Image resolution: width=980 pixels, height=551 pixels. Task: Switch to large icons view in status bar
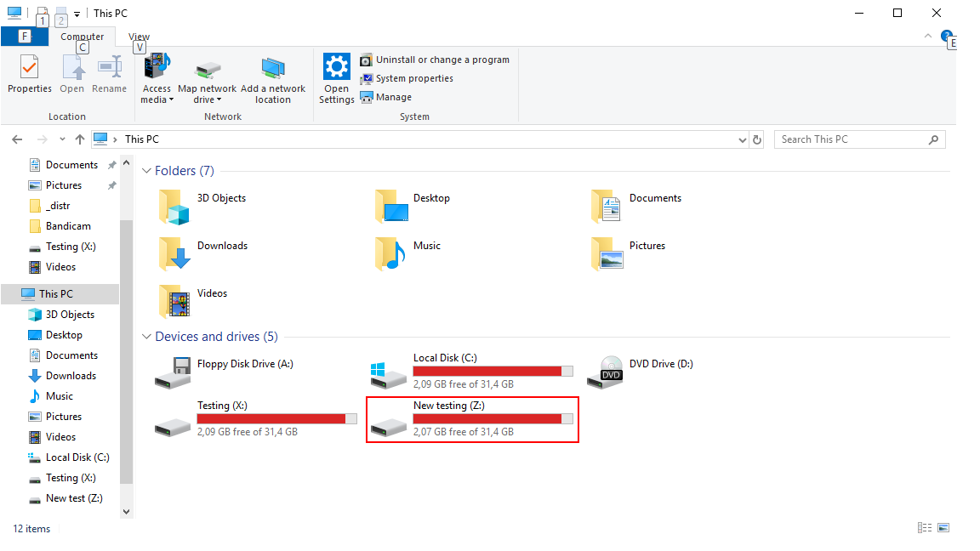[x=943, y=528]
